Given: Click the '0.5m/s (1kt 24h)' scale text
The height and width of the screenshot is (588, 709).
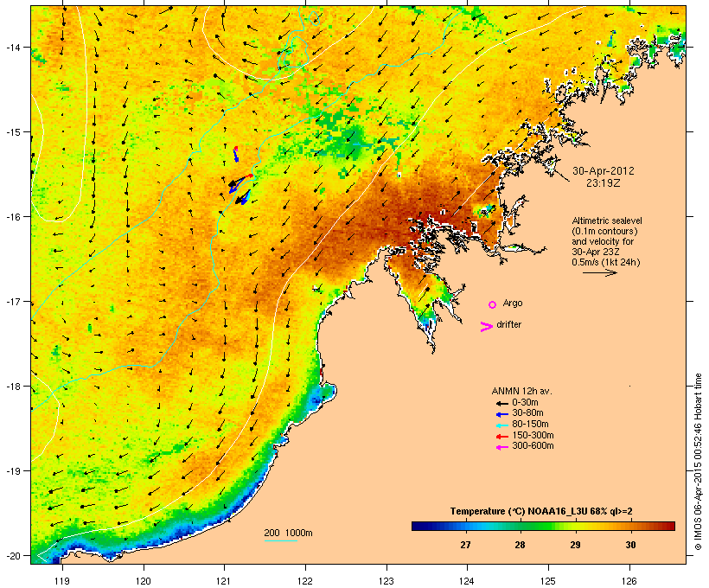Looking at the screenshot, I should pos(606,262).
